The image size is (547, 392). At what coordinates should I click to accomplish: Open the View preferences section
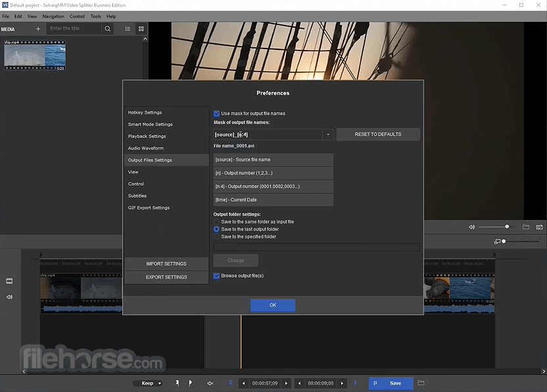(x=167, y=172)
